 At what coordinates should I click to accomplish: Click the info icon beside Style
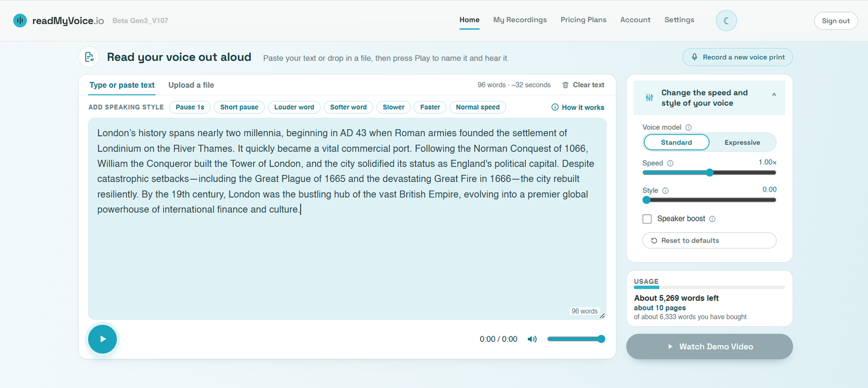coord(665,190)
